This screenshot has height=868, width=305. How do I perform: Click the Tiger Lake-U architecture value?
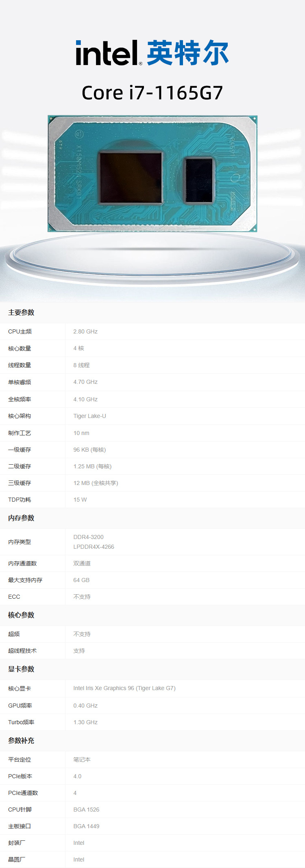pyautogui.click(x=90, y=416)
